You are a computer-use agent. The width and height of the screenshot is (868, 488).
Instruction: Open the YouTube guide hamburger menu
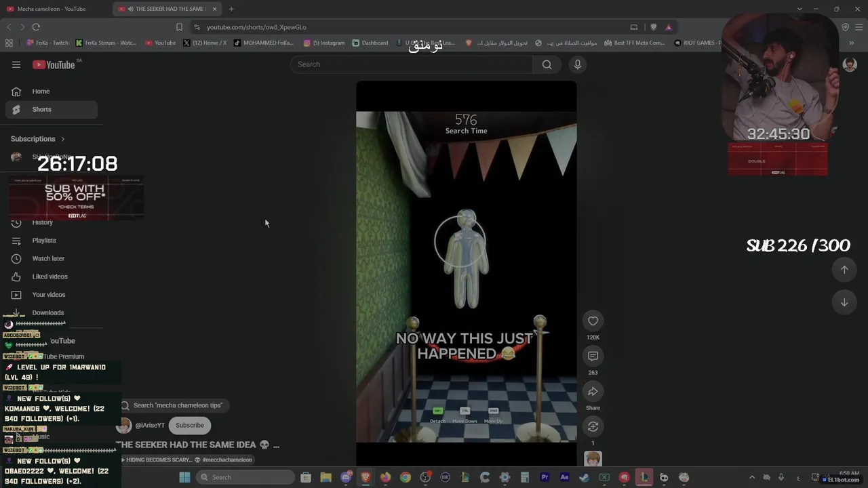(x=16, y=64)
